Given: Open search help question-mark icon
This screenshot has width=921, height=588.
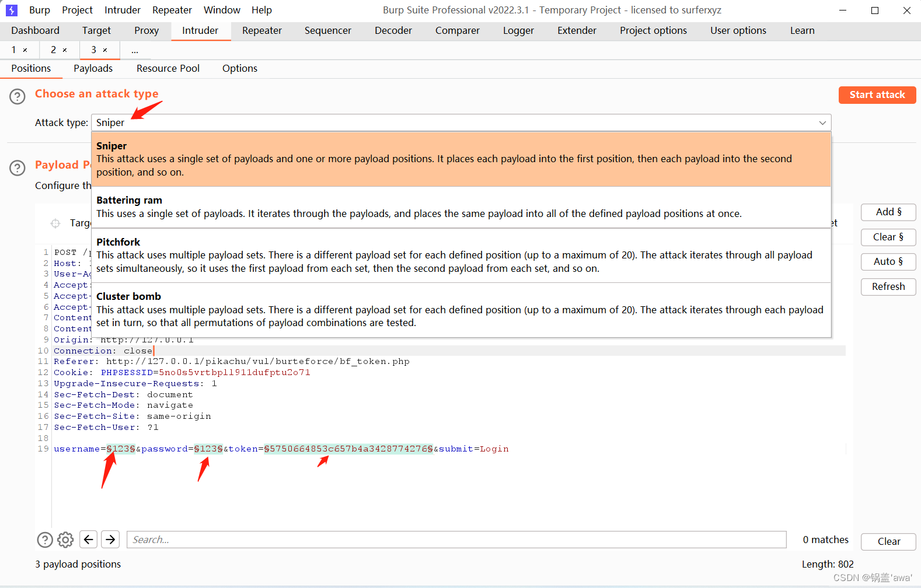Looking at the screenshot, I should coord(45,540).
